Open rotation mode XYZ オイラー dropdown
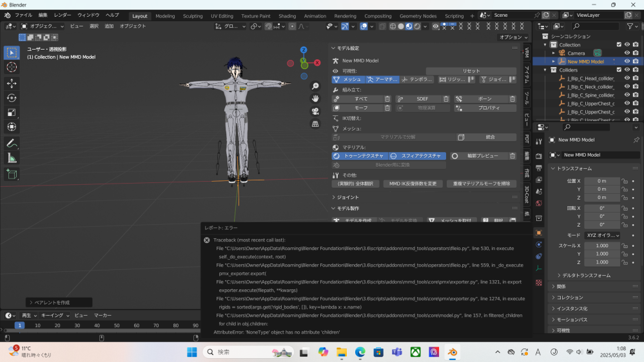644x362 pixels. [x=602, y=236]
